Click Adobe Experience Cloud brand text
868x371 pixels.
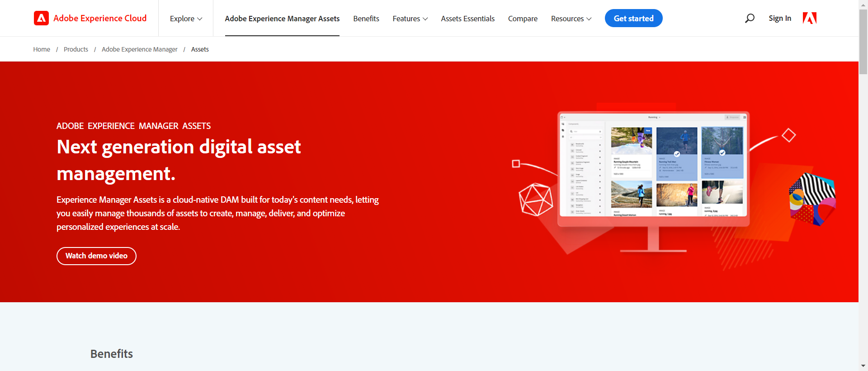(100, 18)
